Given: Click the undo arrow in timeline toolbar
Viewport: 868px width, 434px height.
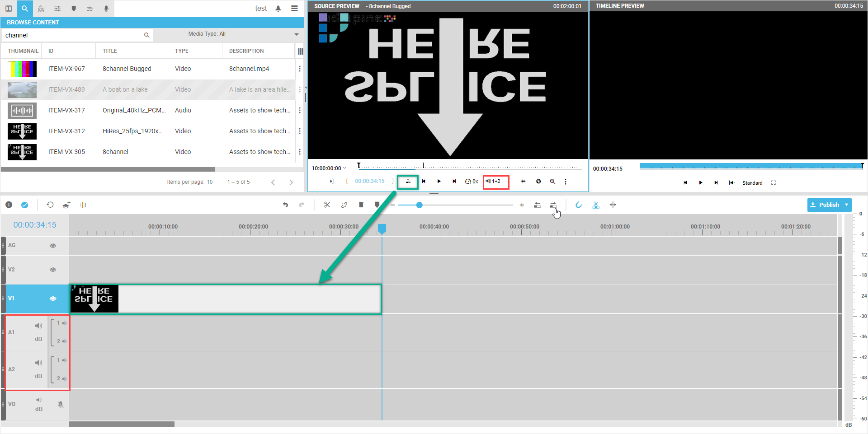Looking at the screenshot, I should pyautogui.click(x=285, y=205).
